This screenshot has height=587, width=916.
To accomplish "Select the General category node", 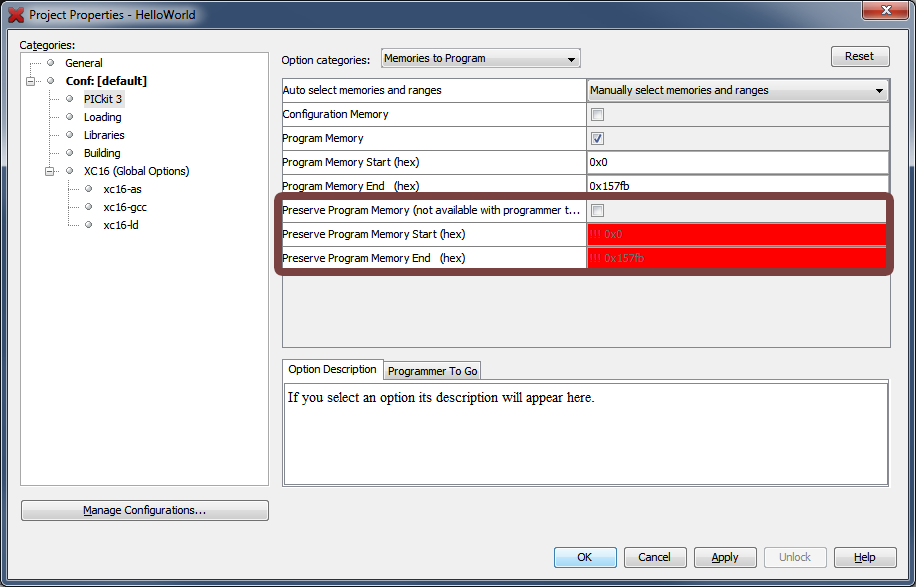I will tap(84, 63).
